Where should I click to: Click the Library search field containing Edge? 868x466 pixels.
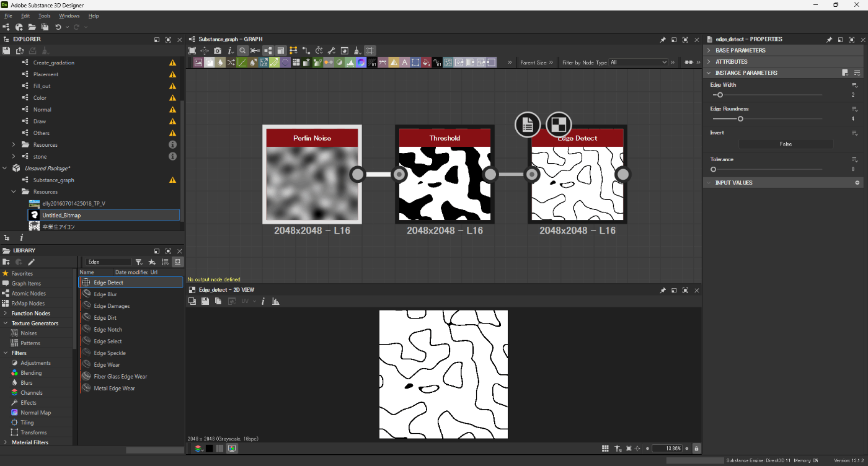point(108,262)
